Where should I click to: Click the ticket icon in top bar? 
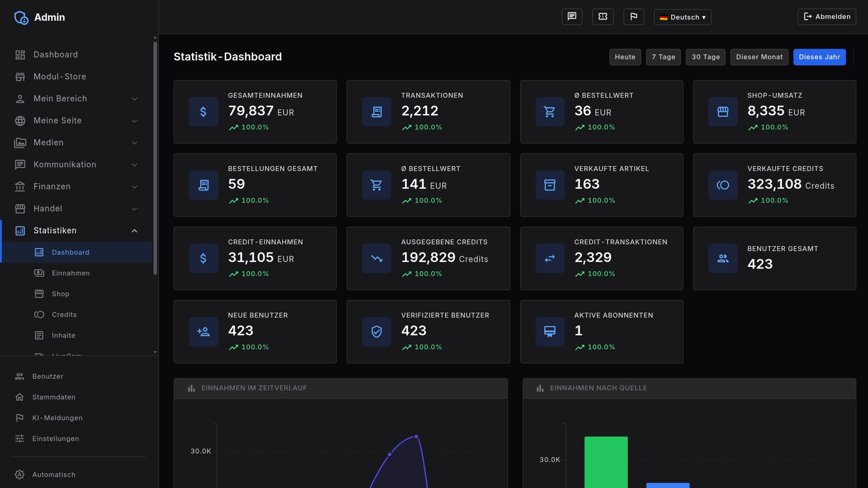tap(603, 17)
